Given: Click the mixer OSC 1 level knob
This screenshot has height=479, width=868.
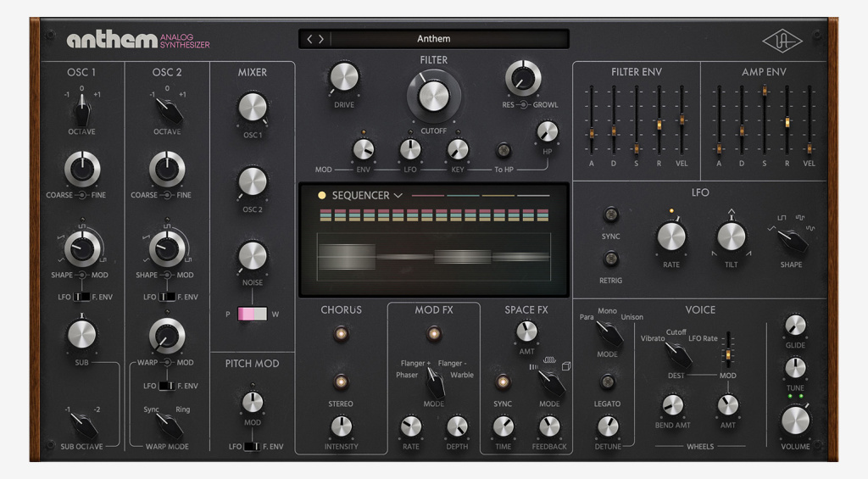Looking at the screenshot, I should pos(253,108).
